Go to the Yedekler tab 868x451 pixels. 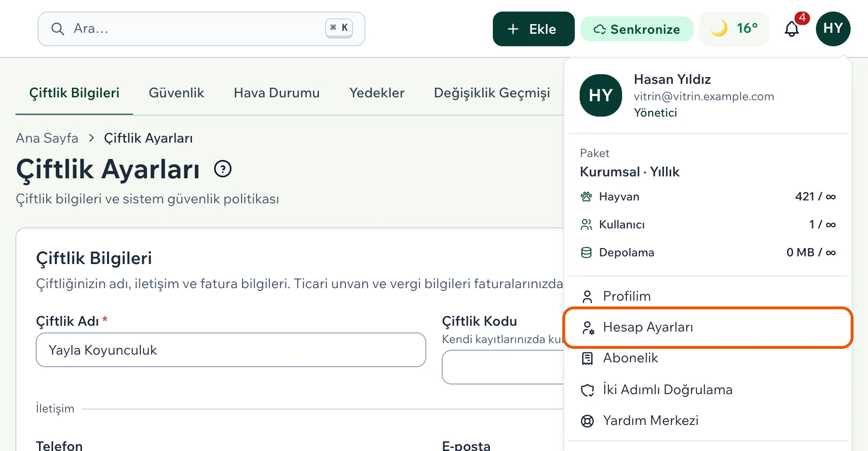click(377, 93)
